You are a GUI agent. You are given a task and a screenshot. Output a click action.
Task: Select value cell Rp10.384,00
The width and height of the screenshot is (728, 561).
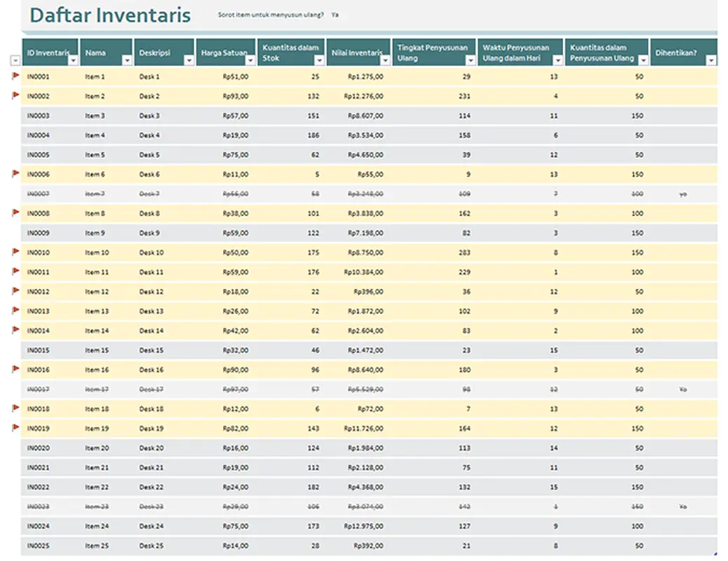pyautogui.click(x=363, y=272)
